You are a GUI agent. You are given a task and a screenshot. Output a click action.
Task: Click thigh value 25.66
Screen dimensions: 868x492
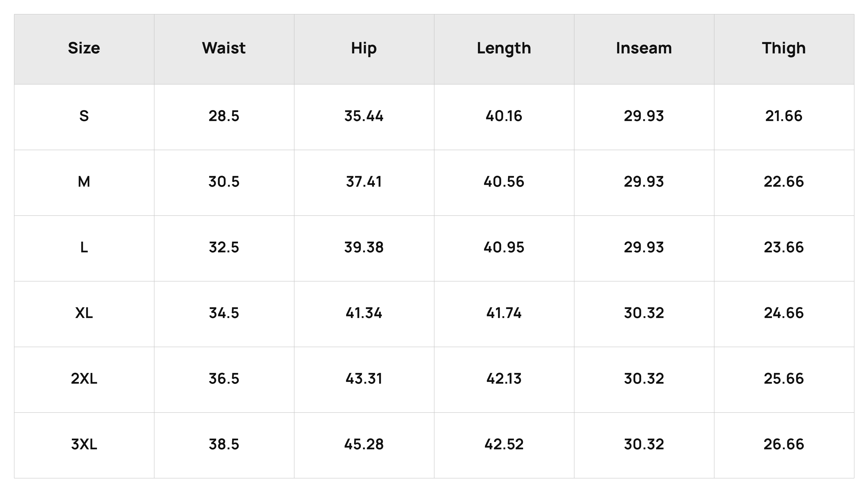784,378
